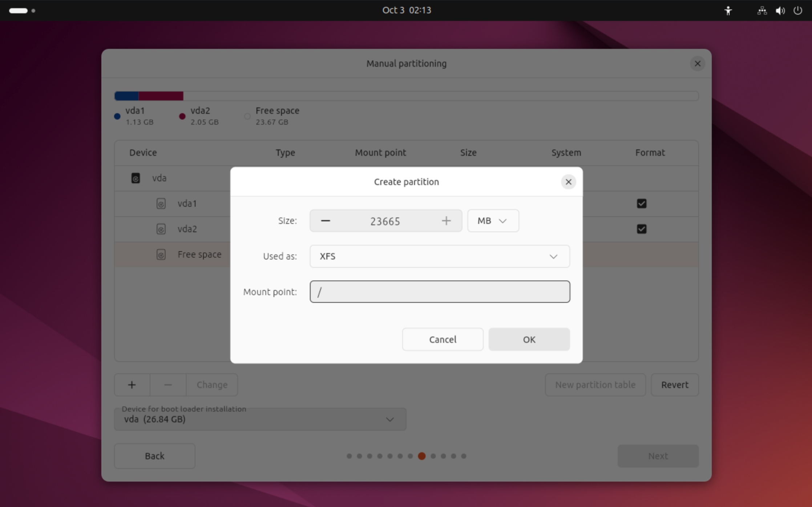812x507 pixels.
Task: Click the vda2 segment in disk usage bar
Action: (161, 96)
